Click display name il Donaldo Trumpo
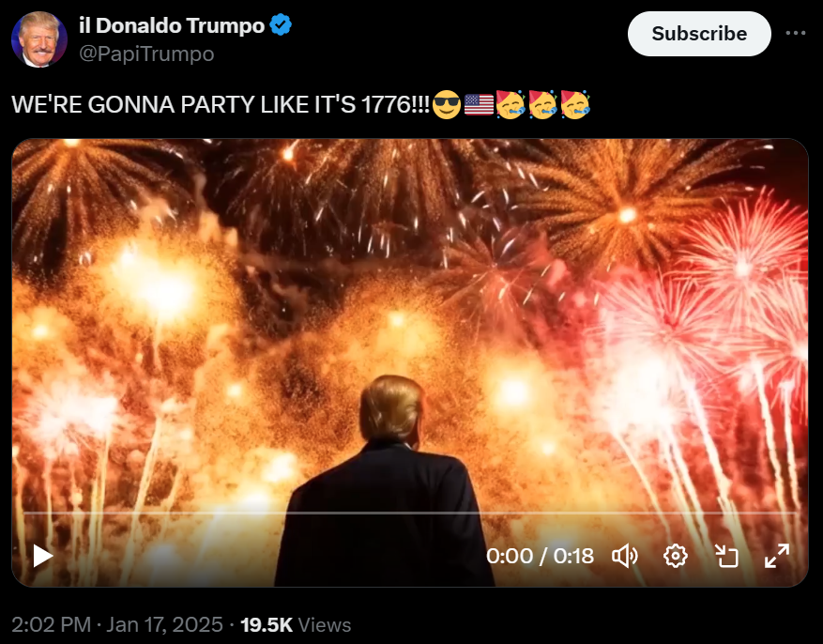The width and height of the screenshot is (823, 644). click(x=172, y=25)
